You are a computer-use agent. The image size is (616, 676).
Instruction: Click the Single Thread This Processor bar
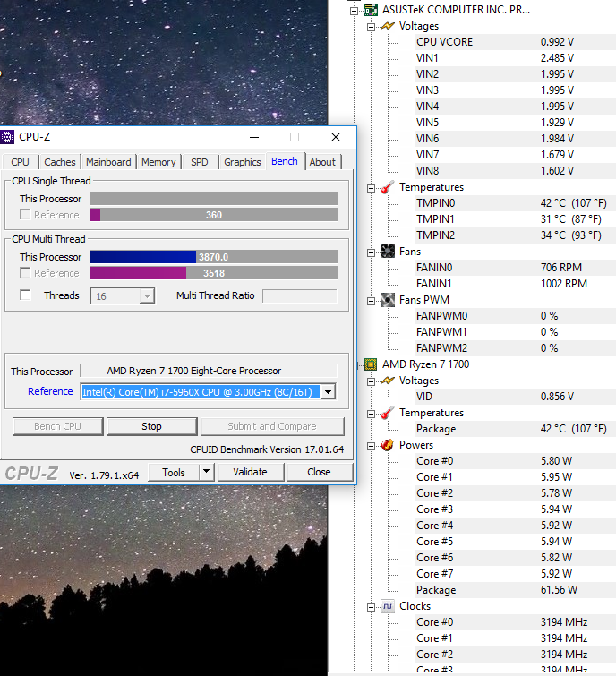coord(214,198)
